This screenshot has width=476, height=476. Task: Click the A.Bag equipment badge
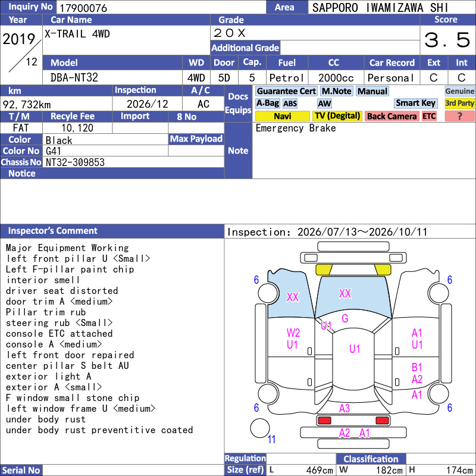click(x=267, y=103)
